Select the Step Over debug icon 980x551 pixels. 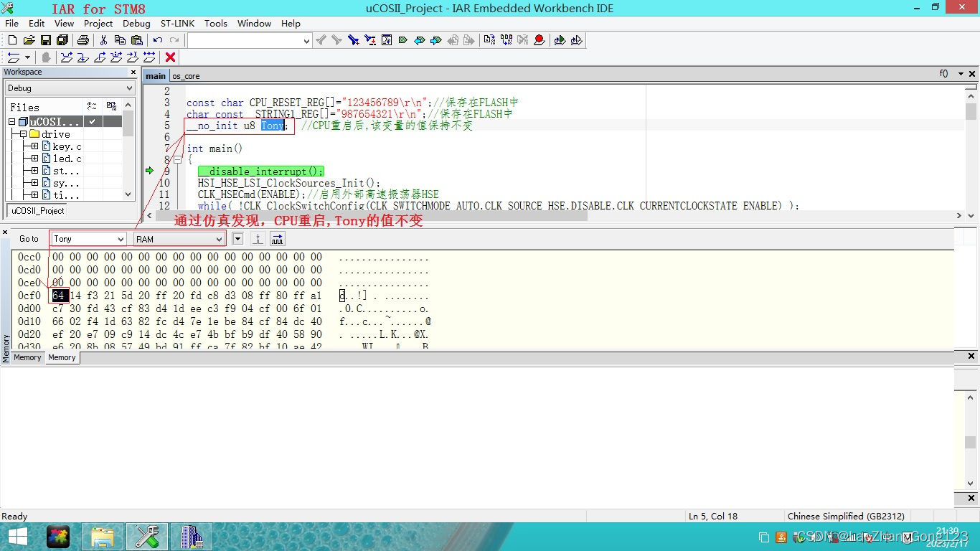tap(67, 57)
